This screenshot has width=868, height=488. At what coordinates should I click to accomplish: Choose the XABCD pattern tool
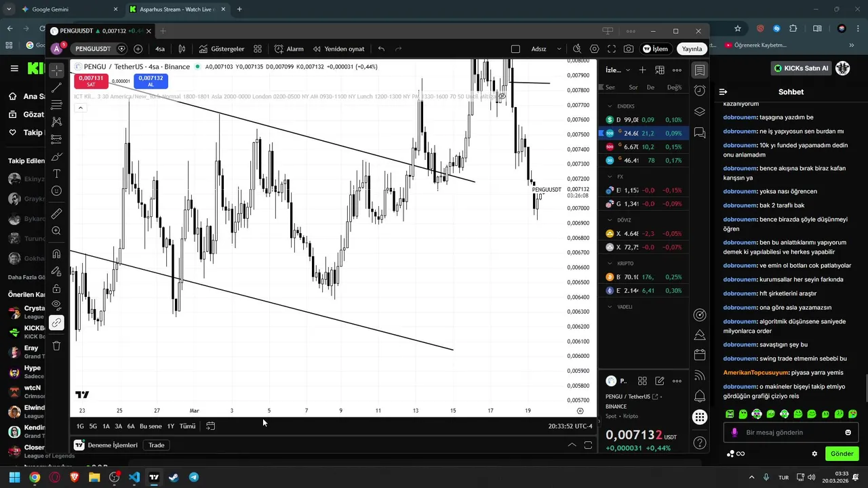point(57,121)
